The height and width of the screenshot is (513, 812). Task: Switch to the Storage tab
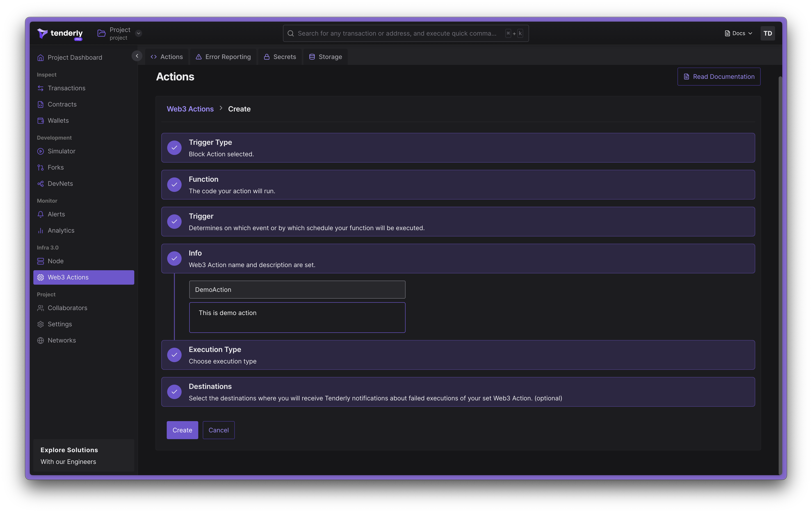[325, 57]
